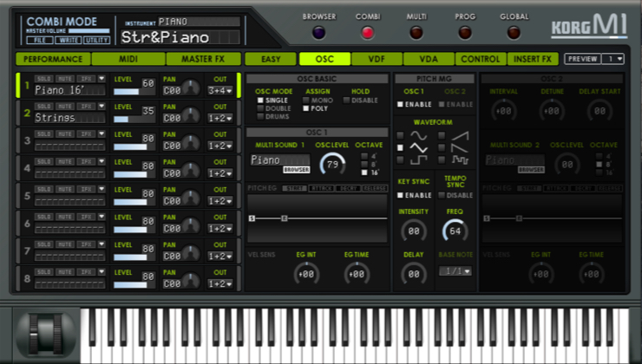Select square waveform icon in Pitch MG

tap(418, 160)
